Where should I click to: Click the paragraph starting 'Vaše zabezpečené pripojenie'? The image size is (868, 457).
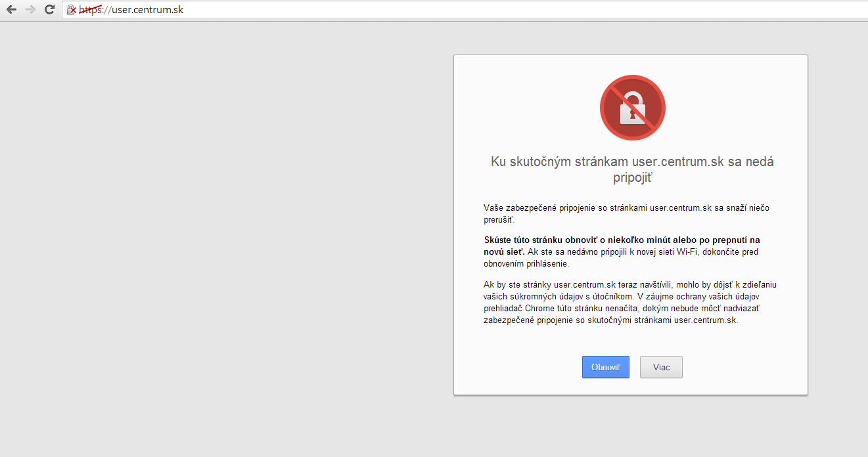click(627, 213)
